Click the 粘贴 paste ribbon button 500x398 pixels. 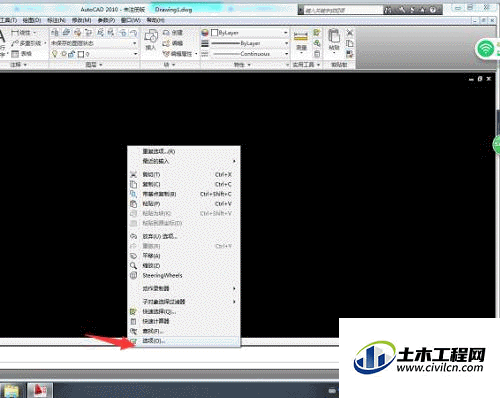(334, 41)
